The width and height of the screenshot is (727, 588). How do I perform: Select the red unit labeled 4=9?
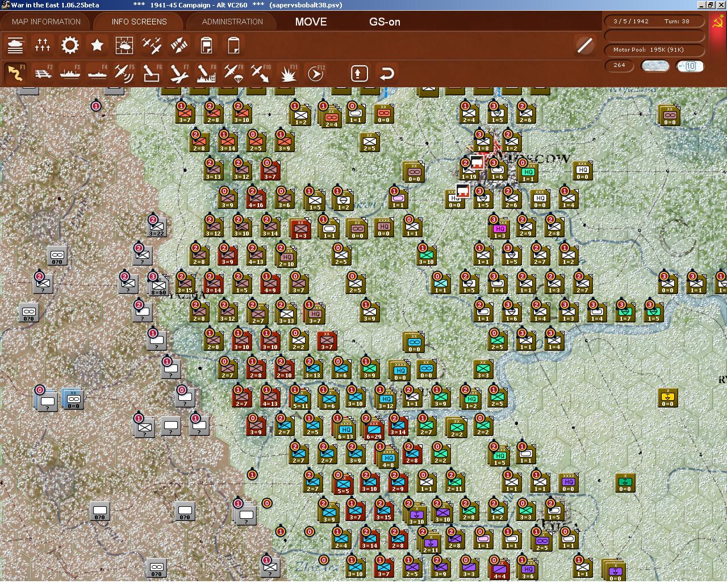[270, 283]
